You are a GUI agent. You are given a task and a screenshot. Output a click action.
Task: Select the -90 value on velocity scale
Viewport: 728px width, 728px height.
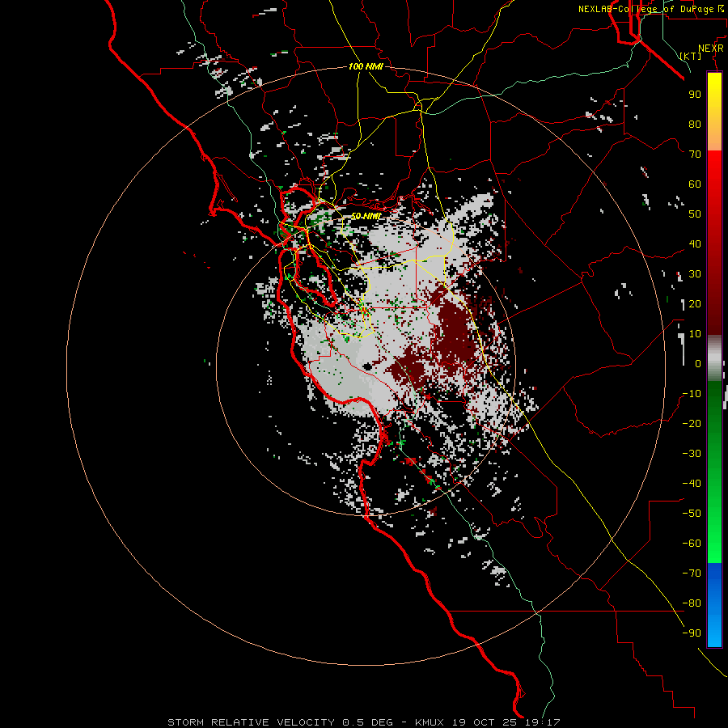coord(692,633)
